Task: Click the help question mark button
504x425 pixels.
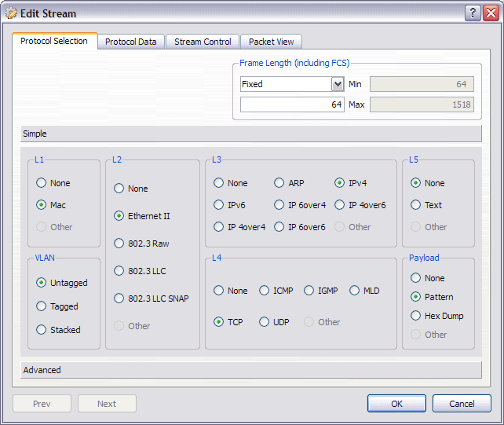Action: coord(473,13)
